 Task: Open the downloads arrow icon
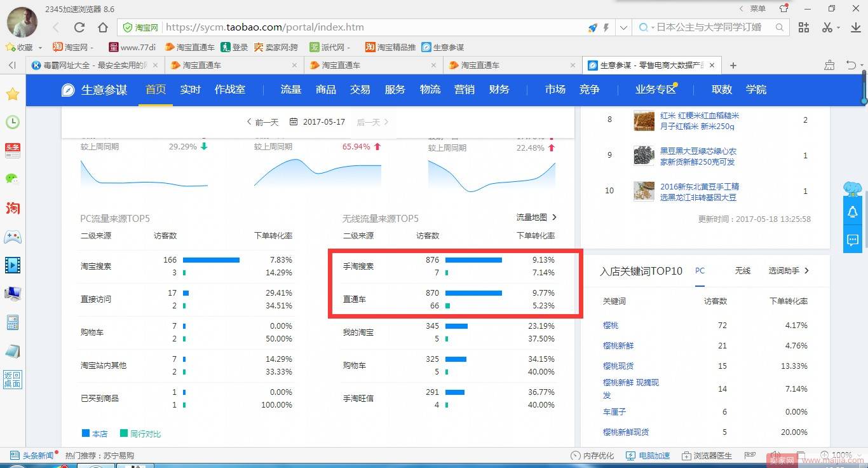[x=855, y=27]
